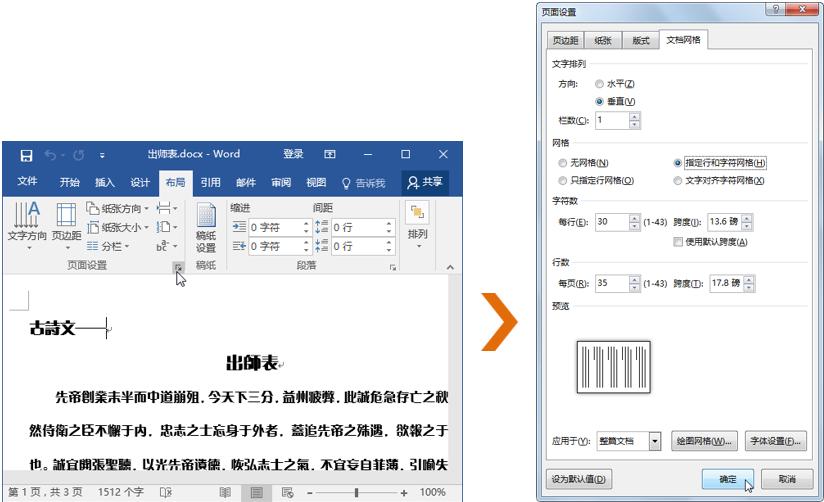Click the proofing icon in status bar
The image size is (824, 502).
coord(166,493)
